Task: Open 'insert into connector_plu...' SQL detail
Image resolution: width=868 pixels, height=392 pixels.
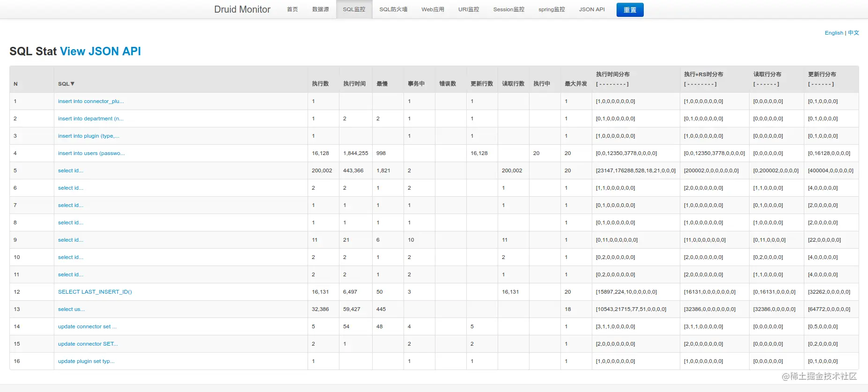Action: point(91,101)
